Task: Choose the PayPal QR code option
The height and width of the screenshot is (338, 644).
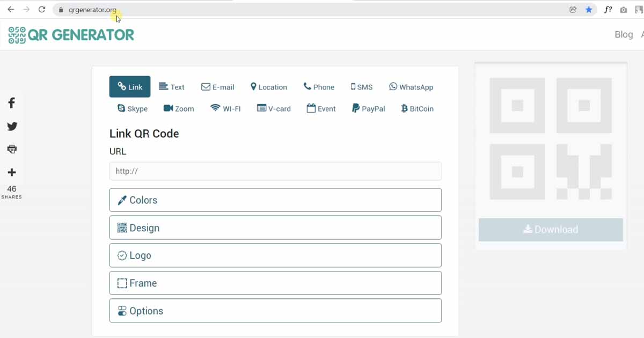Action: point(368,108)
